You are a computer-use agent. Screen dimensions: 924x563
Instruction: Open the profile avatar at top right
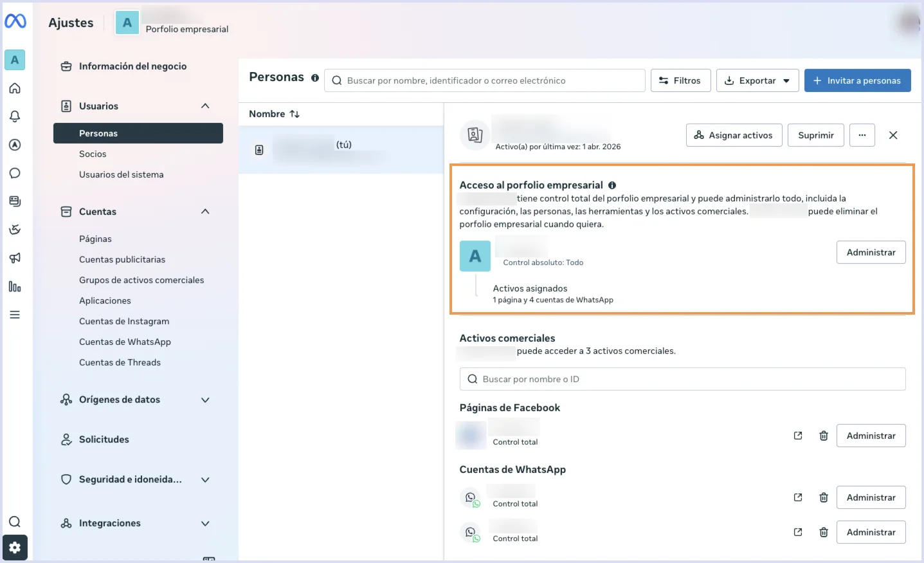tap(909, 23)
